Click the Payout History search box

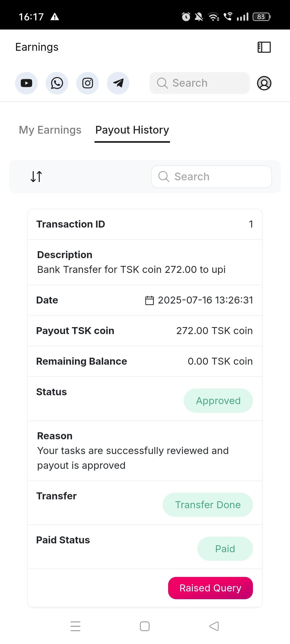click(x=212, y=177)
